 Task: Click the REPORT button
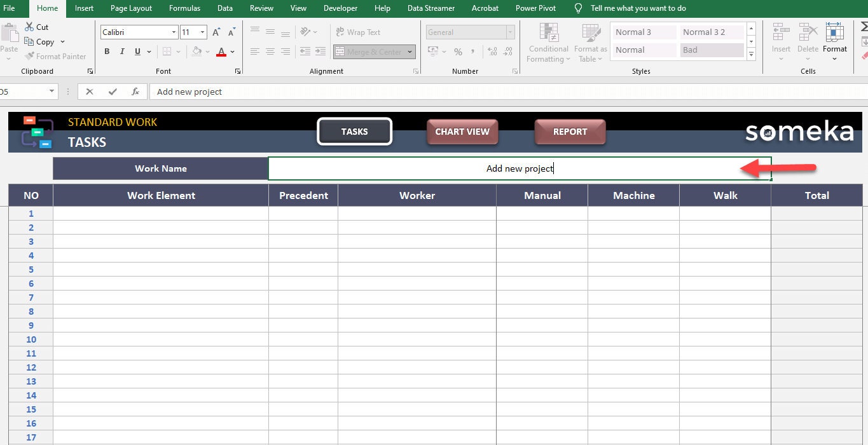coord(570,132)
